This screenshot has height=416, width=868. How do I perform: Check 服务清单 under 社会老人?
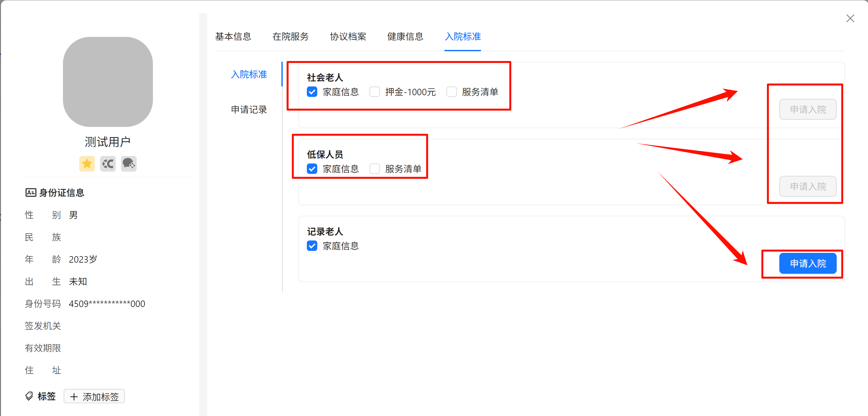pos(451,92)
